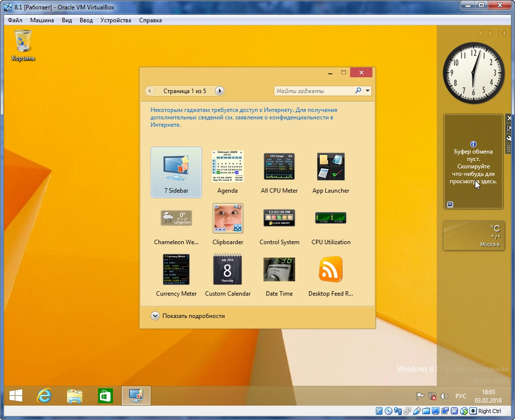Select the Custom Calendar gadget
Viewport: 515px width, 420px height.
(228, 275)
